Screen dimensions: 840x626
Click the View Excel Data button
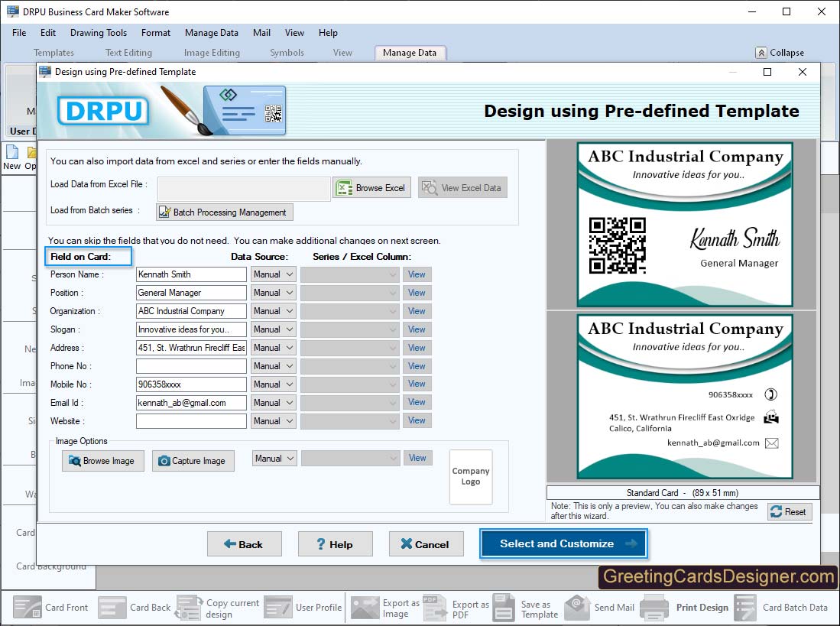click(x=462, y=188)
